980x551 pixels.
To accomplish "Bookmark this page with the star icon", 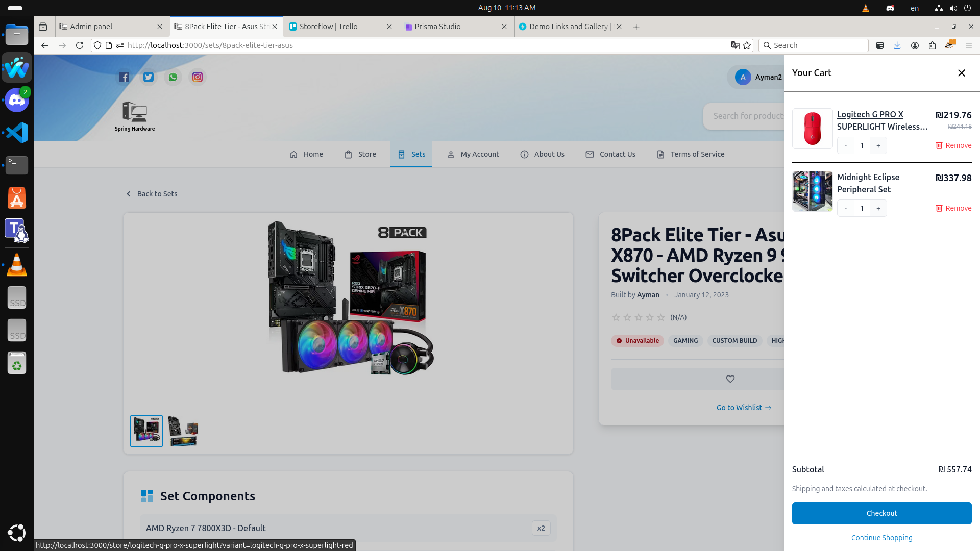I will pos(747,45).
